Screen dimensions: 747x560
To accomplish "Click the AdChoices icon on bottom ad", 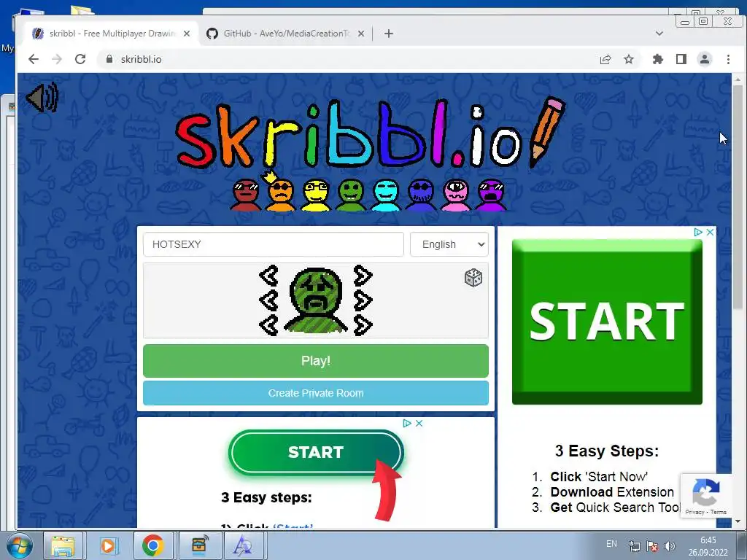I will pos(407,423).
